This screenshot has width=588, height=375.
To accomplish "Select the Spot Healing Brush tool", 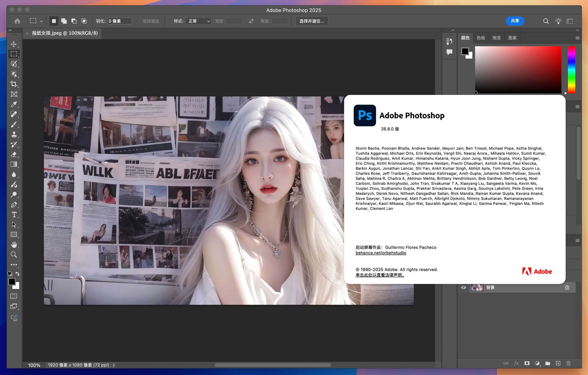I will click(14, 114).
